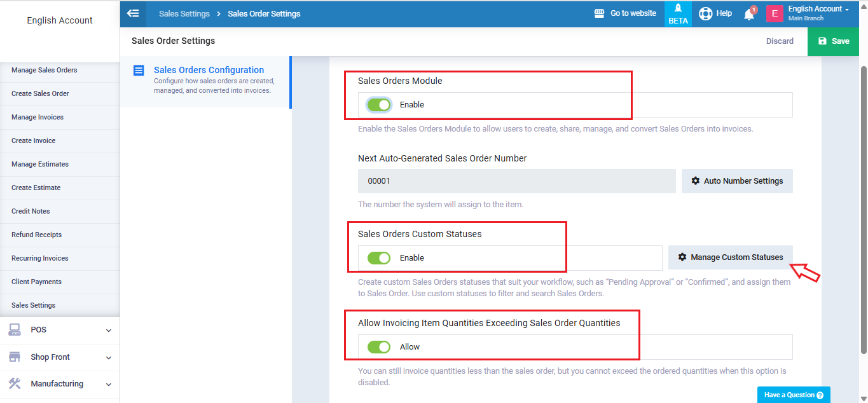The image size is (868, 403).
Task: Open Manage Sales Orders in sidebar
Action: [x=45, y=70]
